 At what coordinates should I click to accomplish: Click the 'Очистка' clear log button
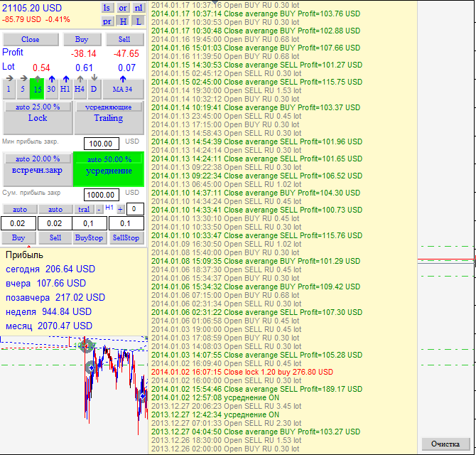click(445, 444)
